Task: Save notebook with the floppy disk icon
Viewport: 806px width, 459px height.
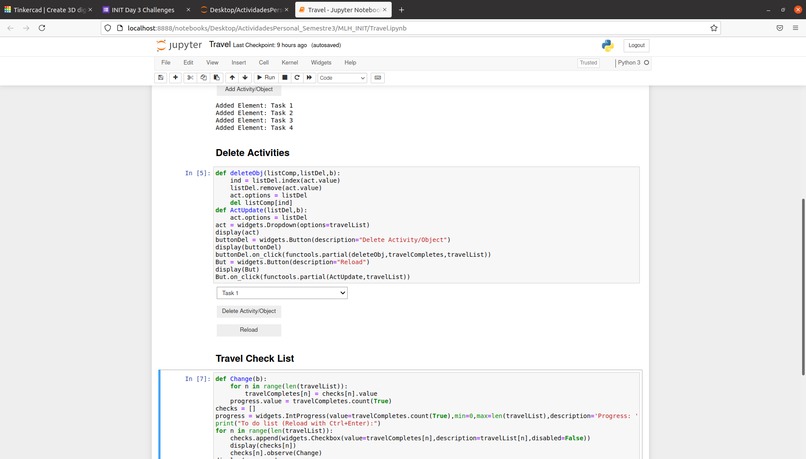Action: [x=160, y=78]
